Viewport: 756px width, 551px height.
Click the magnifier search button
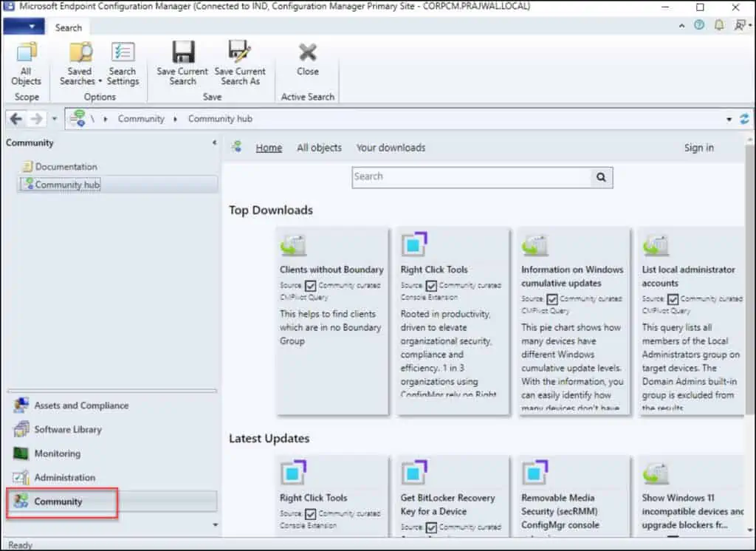coord(601,177)
